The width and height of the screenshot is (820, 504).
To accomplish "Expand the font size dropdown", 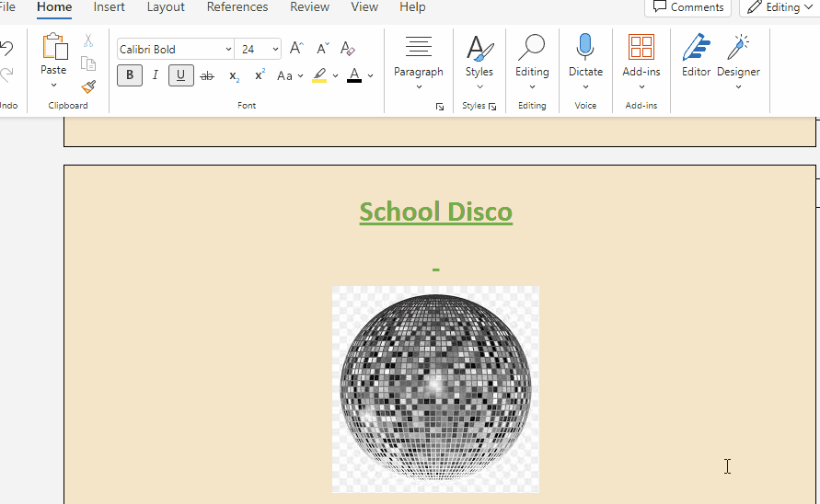I will [x=275, y=49].
